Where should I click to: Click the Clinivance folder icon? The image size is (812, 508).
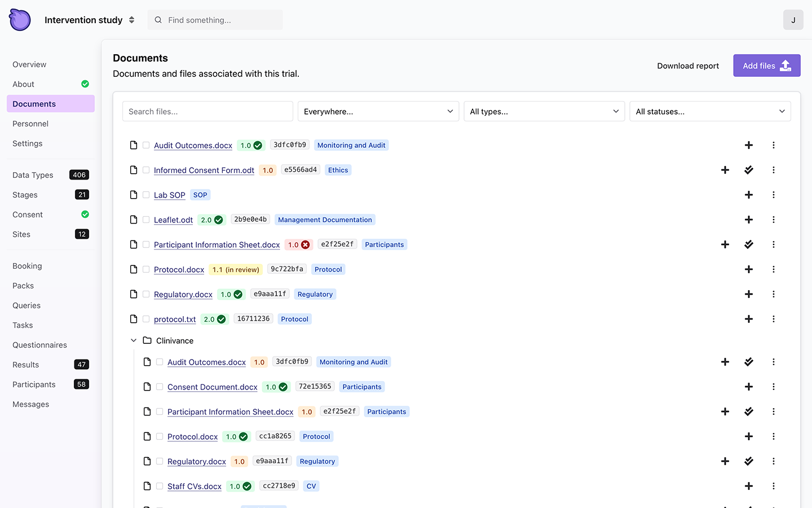pyautogui.click(x=147, y=340)
